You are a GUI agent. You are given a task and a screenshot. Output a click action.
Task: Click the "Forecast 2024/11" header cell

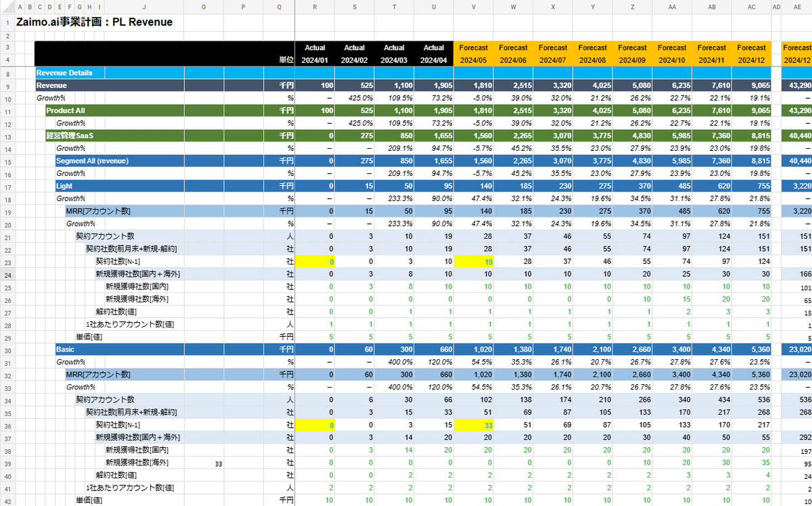(x=712, y=53)
